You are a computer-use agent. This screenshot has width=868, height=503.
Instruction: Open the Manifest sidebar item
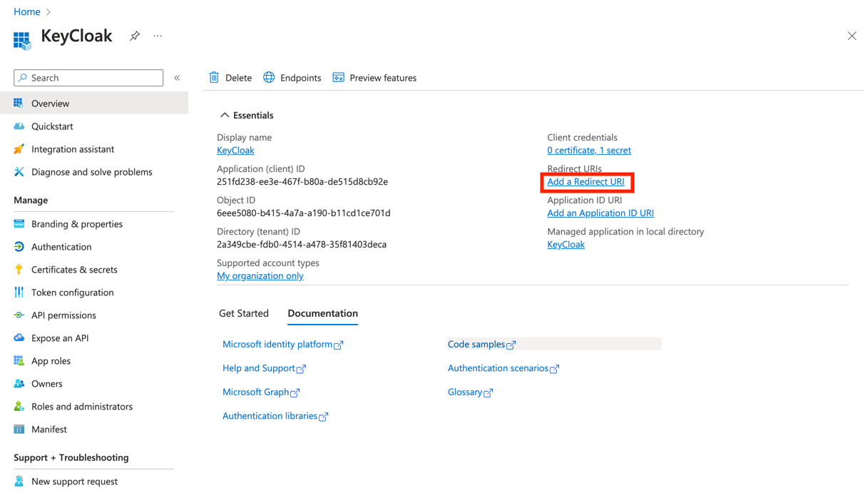tap(48, 430)
